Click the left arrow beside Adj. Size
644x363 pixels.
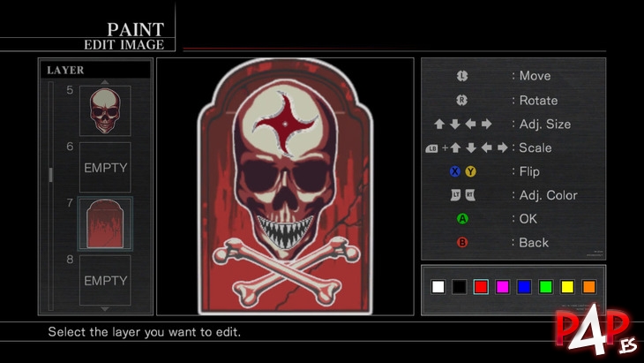coord(471,124)
